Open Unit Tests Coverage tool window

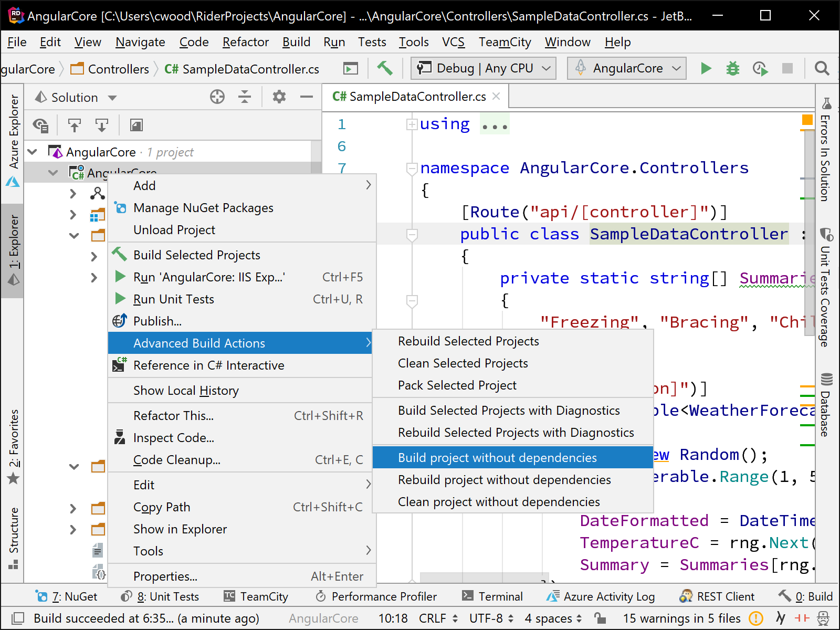pos(826,288)
